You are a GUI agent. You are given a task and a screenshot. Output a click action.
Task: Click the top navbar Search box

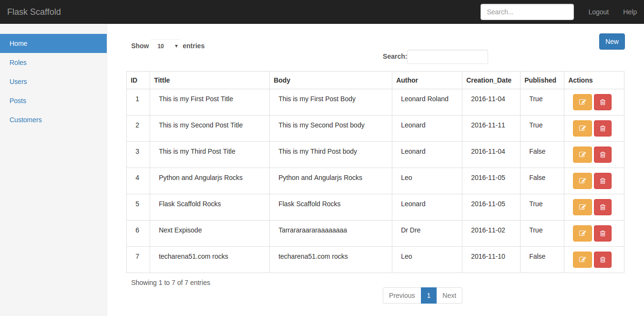527,12
